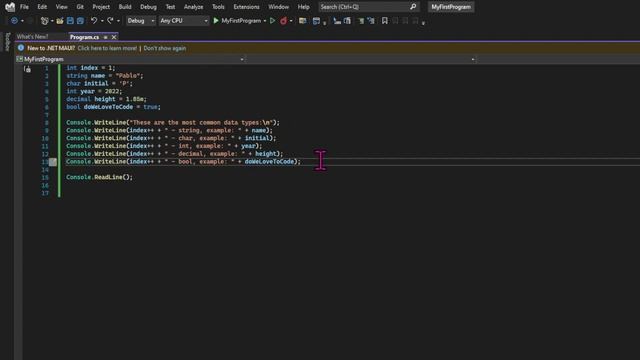The height and width of the screenshot is (360, 640).
Task: Click the 'decimal height = 1.88m;' code line
Action: (x=107, y=99)
